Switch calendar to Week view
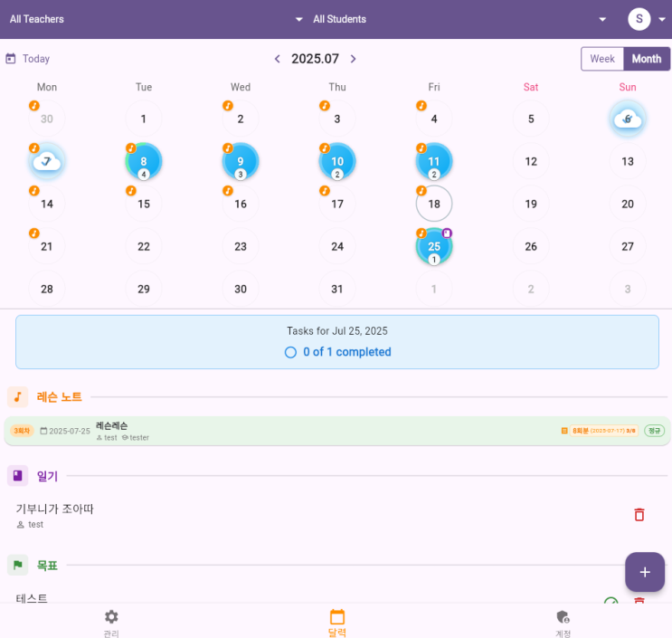 pyautogui.click(x=602, y=59)
